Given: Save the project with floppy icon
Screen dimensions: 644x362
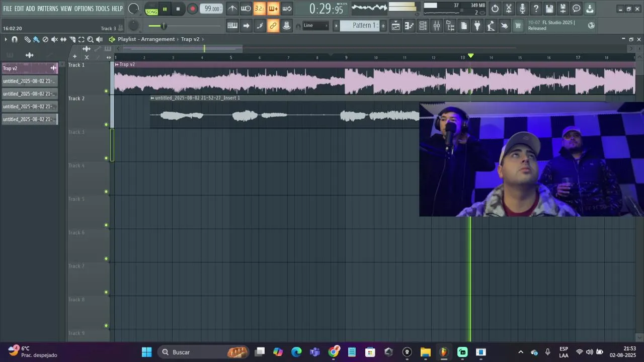Looking at the screenshot, I should [549, 9].
